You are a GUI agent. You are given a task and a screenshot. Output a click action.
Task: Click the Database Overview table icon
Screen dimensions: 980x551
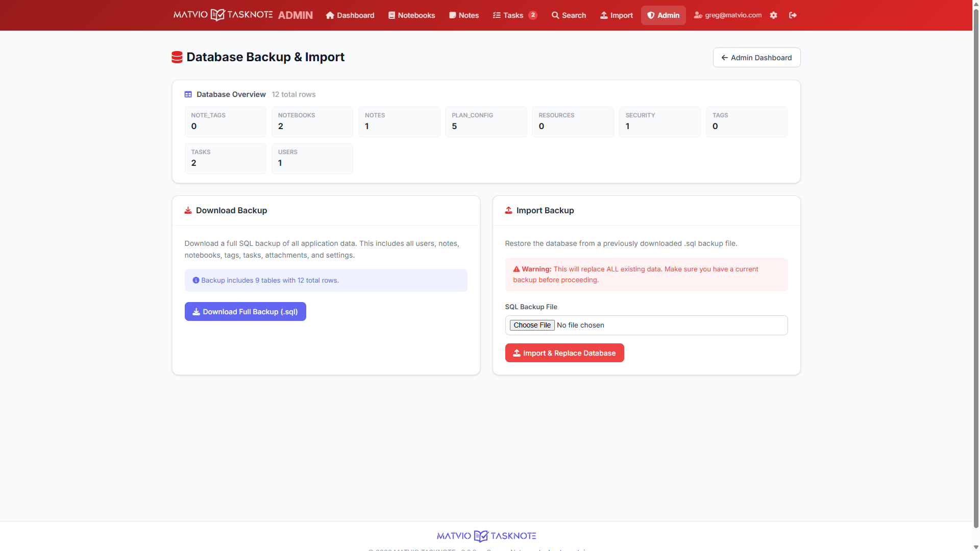(x=188, y=94)
